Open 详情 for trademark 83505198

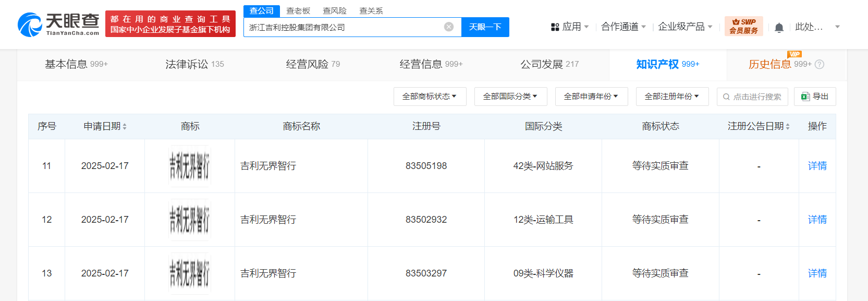[817, 166]
